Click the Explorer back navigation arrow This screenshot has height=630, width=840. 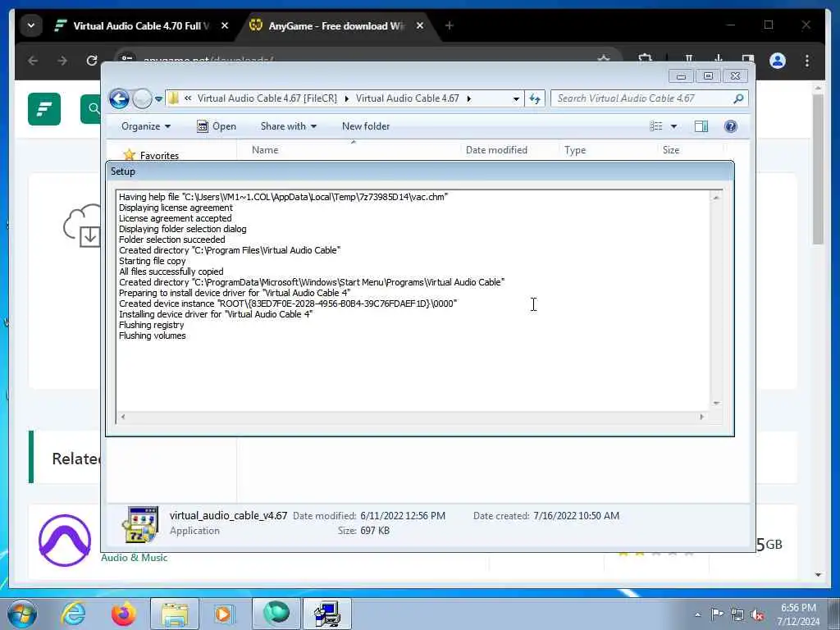pos(119,98)
